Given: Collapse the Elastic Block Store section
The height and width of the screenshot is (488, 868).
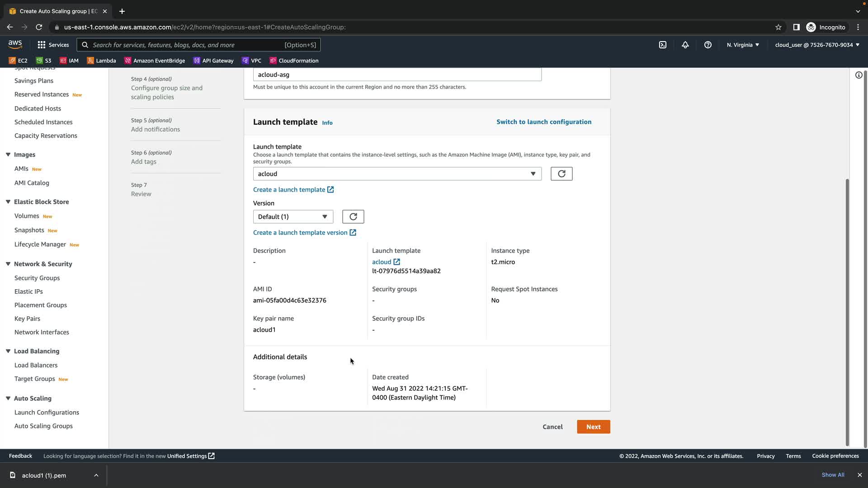Looking at the screenshot, I should [8, 202].
